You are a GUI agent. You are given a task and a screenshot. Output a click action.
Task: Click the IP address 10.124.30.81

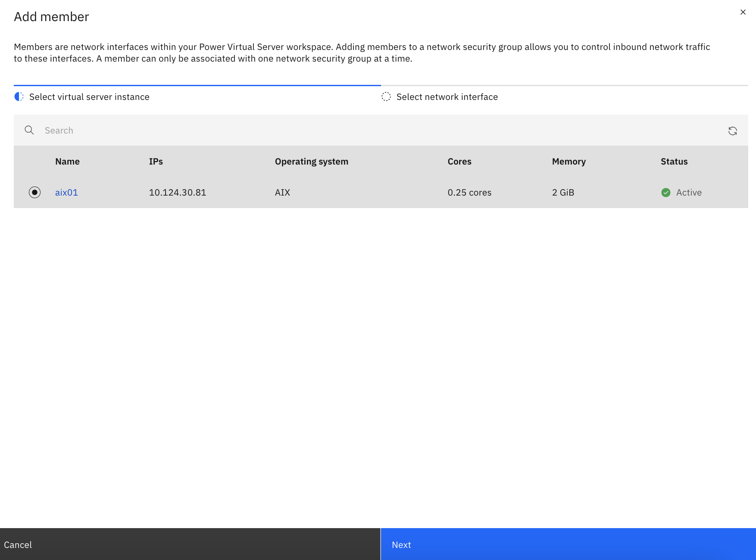(178, 193)
